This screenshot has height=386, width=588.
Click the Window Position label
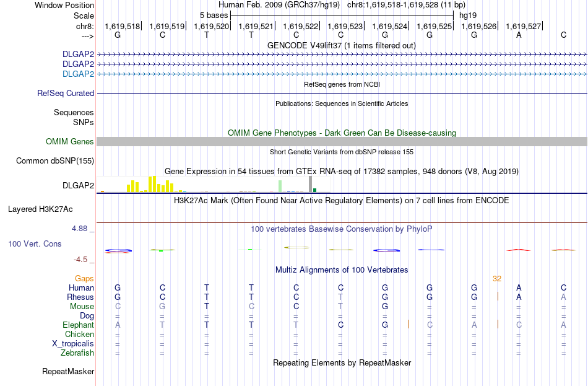(x=64, y=5)
